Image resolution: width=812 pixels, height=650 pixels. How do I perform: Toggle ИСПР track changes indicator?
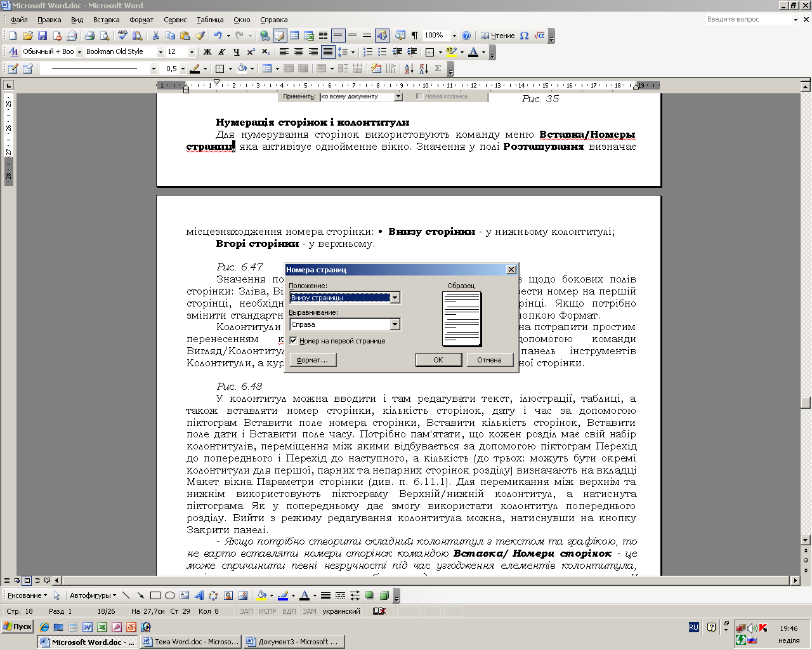coord(268,611)
